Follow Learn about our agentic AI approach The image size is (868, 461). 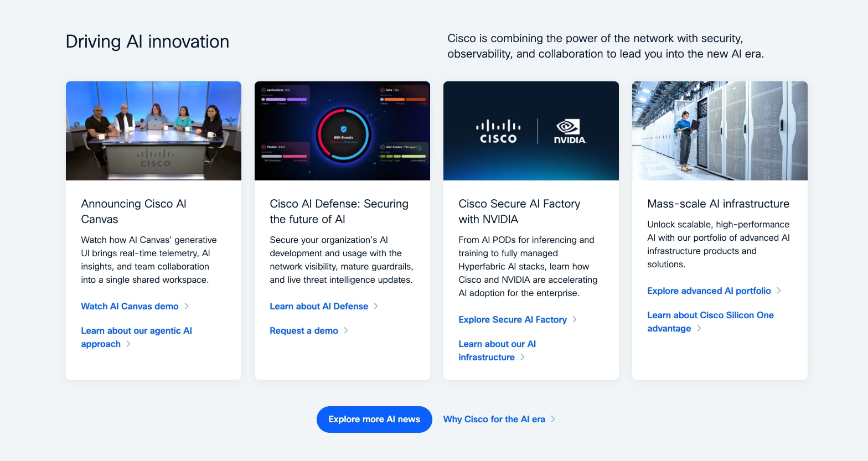[x=136, y=337]
